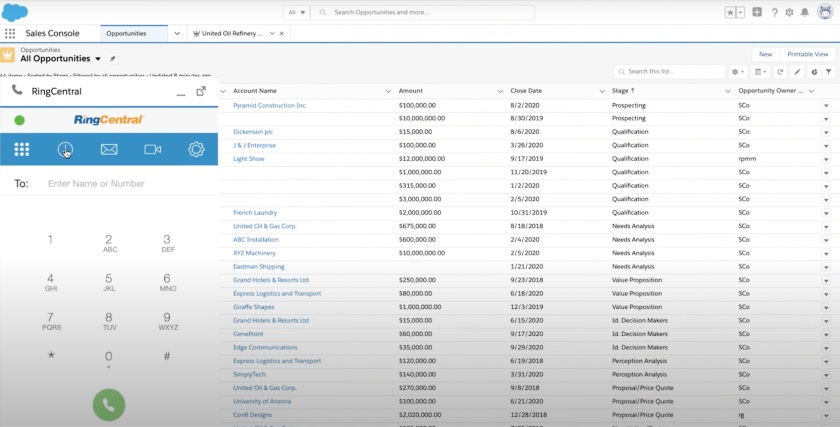This screenshot has height=427, width=840.
Task: Open French Laundry account link
Action: (255, 213)
